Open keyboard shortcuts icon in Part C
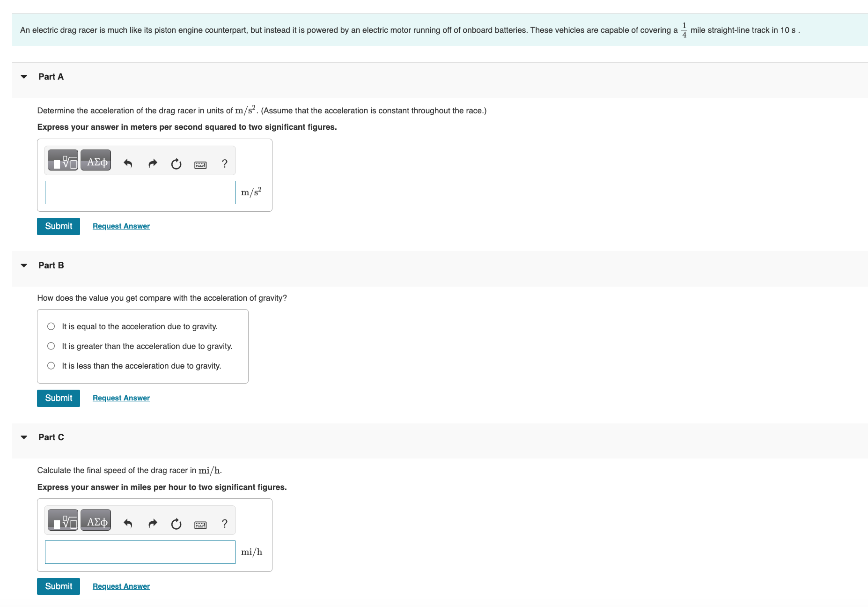Image resolution: width=868 pixels, height=607 pixels. (200, 525)
